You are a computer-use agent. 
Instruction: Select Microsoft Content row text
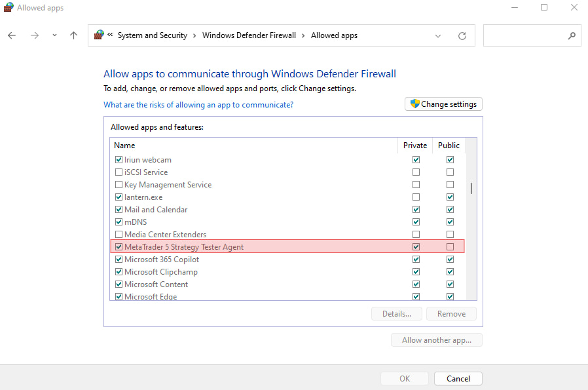[x=156, y=284]
